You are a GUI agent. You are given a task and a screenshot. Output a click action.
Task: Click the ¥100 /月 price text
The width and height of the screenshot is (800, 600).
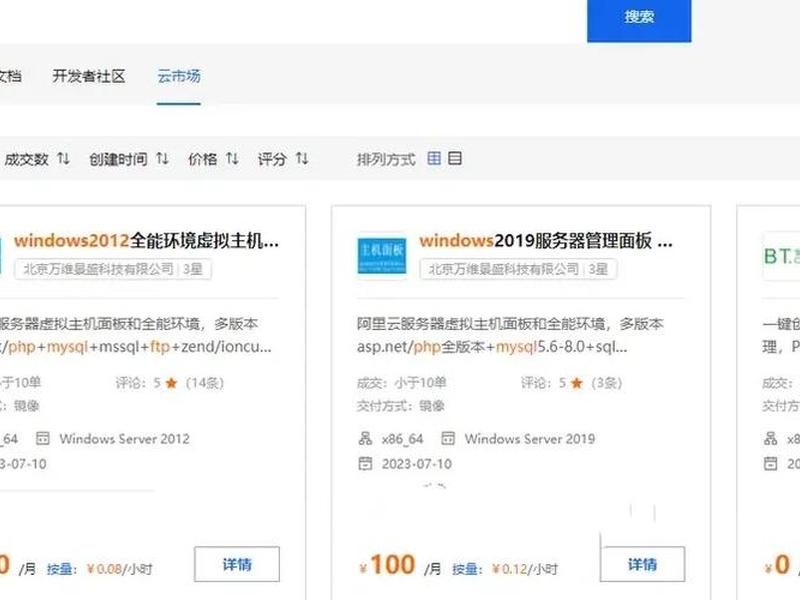401,565
